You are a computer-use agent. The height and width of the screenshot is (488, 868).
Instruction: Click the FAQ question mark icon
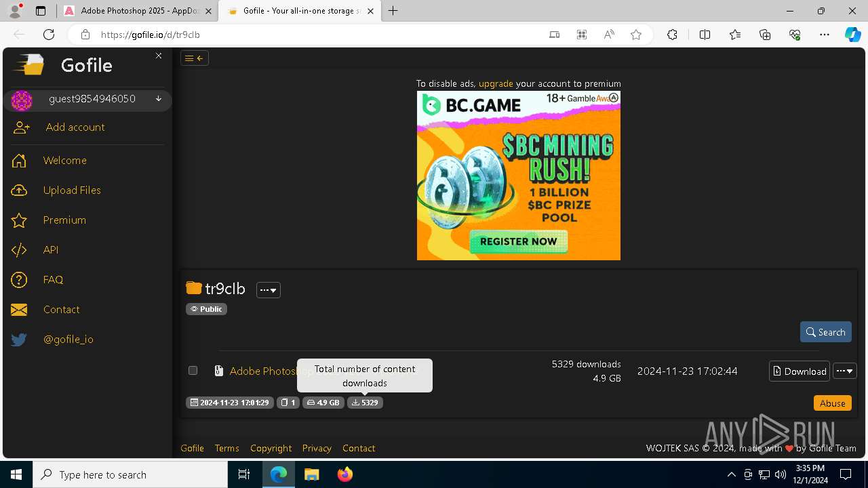click(19, 280)
